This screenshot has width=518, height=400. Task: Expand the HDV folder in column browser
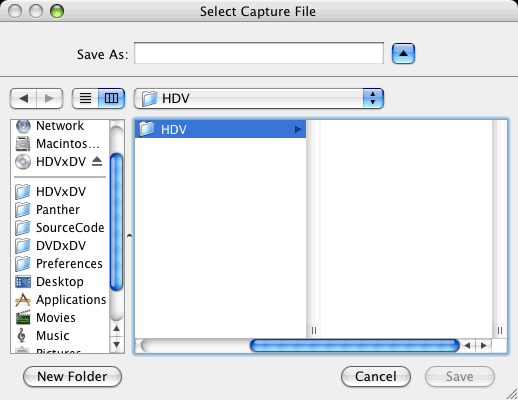pos(298,129)
